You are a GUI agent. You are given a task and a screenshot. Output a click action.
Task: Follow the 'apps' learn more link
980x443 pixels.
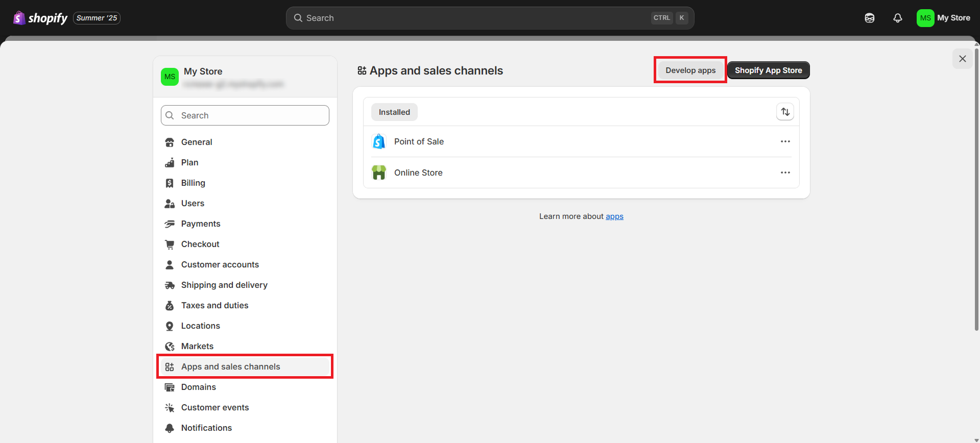[614, 216]
